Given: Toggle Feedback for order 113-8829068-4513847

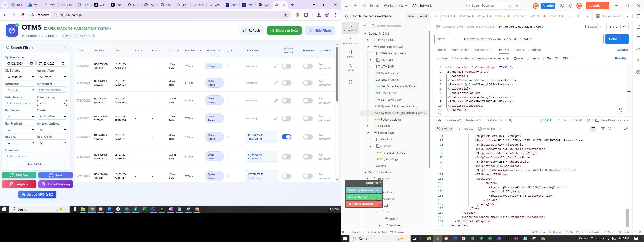Looking at the screenshot, I should pos(308,156).
